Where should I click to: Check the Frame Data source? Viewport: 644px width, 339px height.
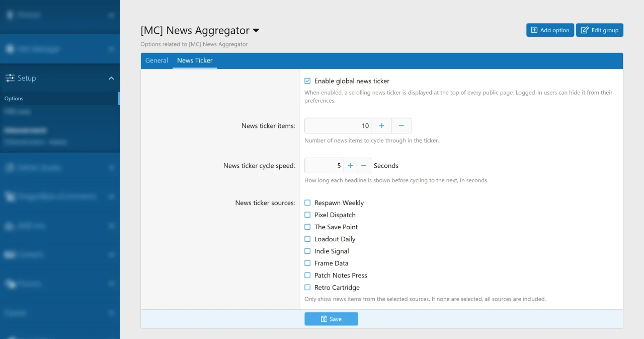tap(307, 263)
